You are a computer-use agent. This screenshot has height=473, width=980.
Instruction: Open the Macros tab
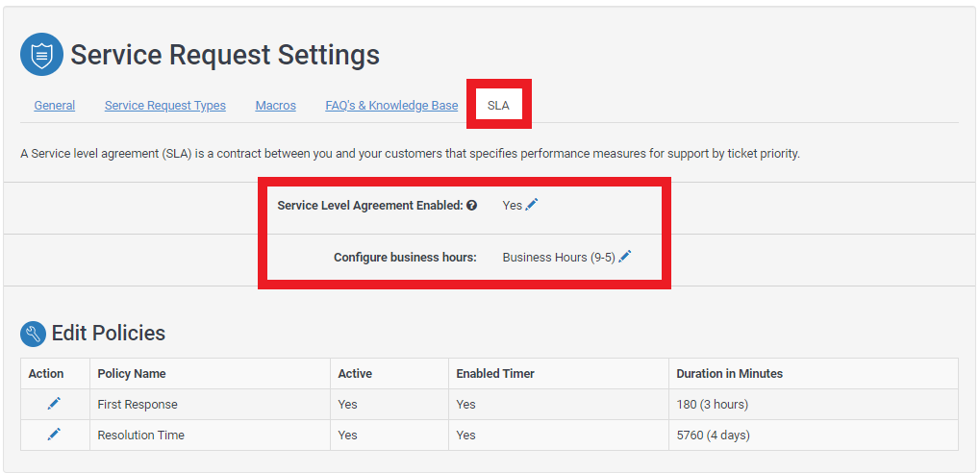click(x=276, y=106)
